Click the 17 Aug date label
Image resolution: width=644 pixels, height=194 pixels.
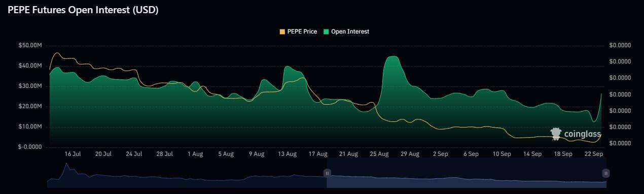click(x=318, y=153)
